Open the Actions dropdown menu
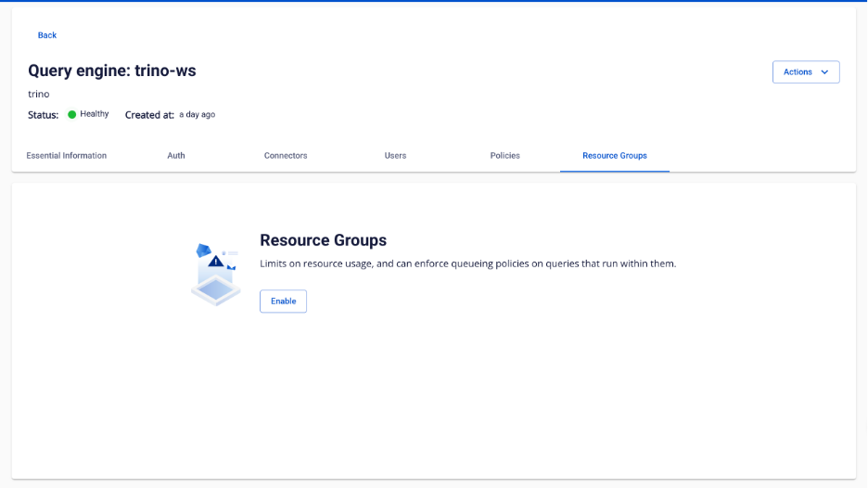Screen dimensions: 868x488 tap(806, 72)
